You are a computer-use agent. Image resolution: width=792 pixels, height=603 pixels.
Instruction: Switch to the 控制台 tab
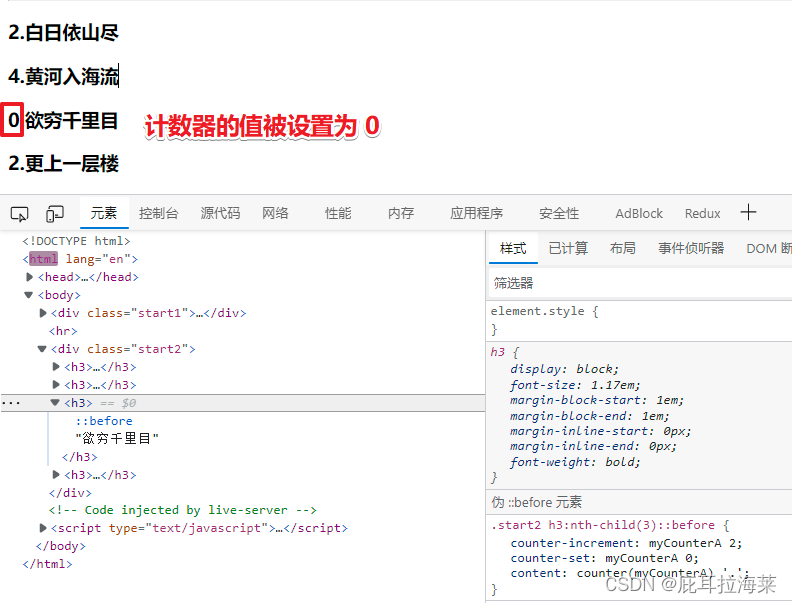pos(159,213)
